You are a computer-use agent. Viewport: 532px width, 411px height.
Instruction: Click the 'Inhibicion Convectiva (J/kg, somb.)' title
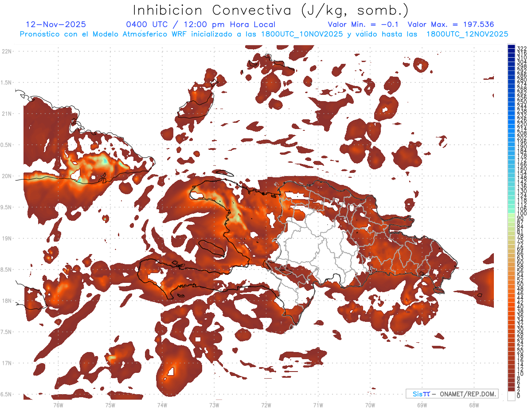271,11
